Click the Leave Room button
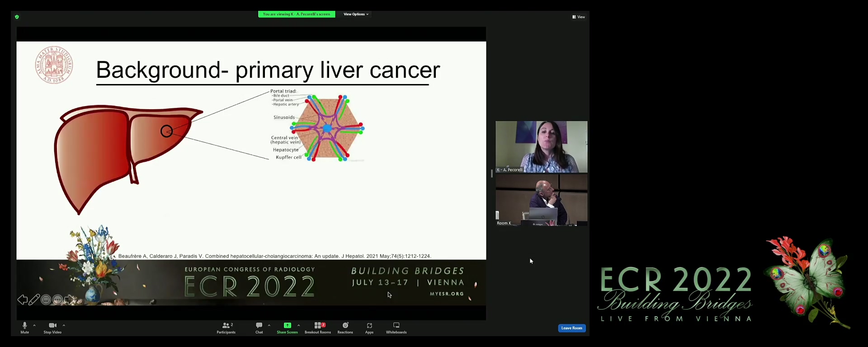868x347 pixels. click(572, 328)
